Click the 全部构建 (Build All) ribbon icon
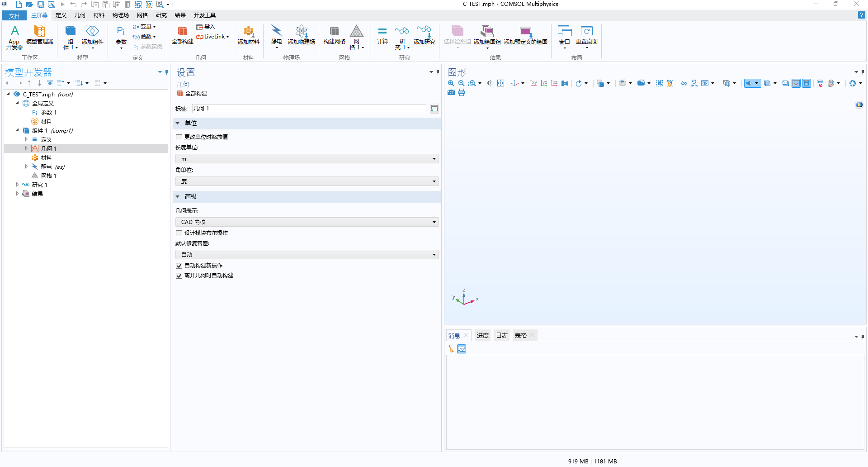Viewport: 868px width, 467px height. tap(182, 35)
